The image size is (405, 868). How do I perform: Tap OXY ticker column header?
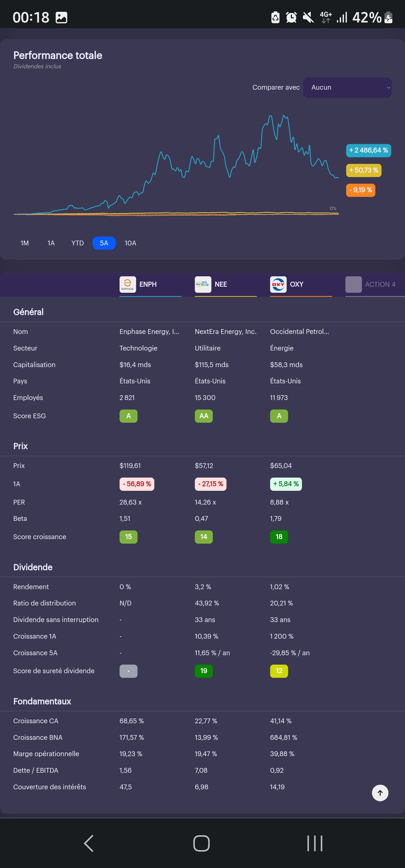tap(301, 285)
